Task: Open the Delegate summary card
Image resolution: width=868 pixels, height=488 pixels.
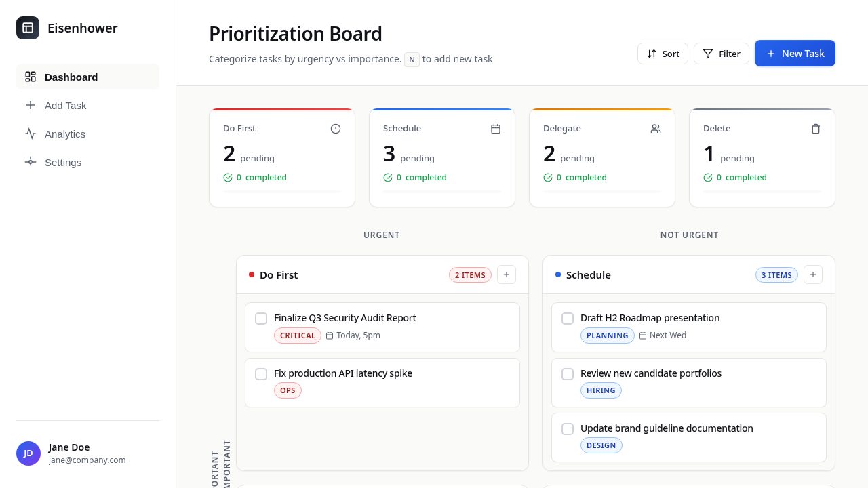Action: click(x=602, y=157)
